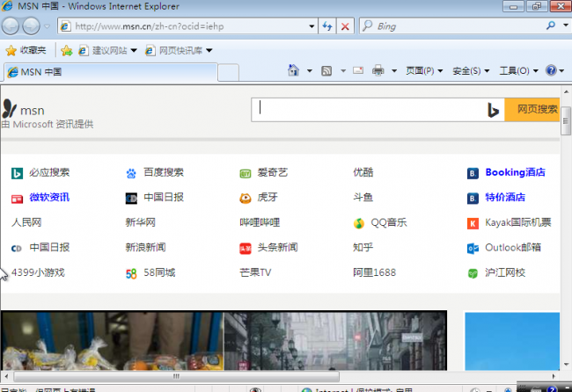This screenshot has height=392, width=572.
Task: Open the 百度搜索 link
Action: click(164, 172)
